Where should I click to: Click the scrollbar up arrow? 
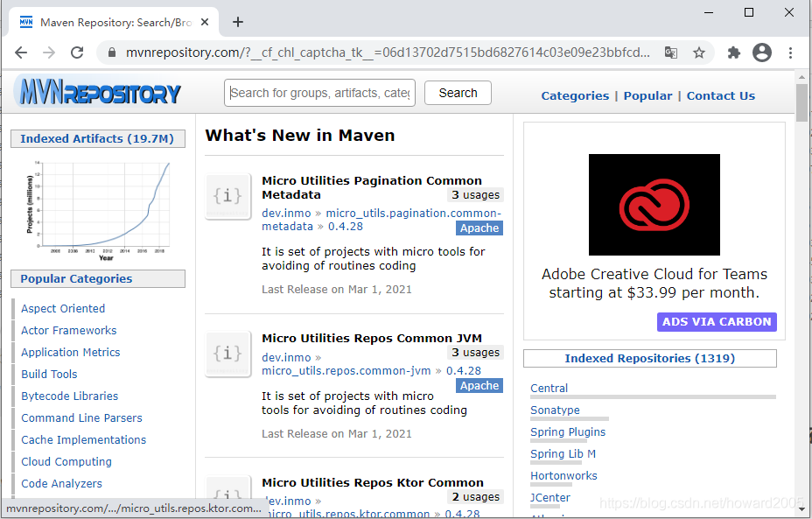click(801, 77)
